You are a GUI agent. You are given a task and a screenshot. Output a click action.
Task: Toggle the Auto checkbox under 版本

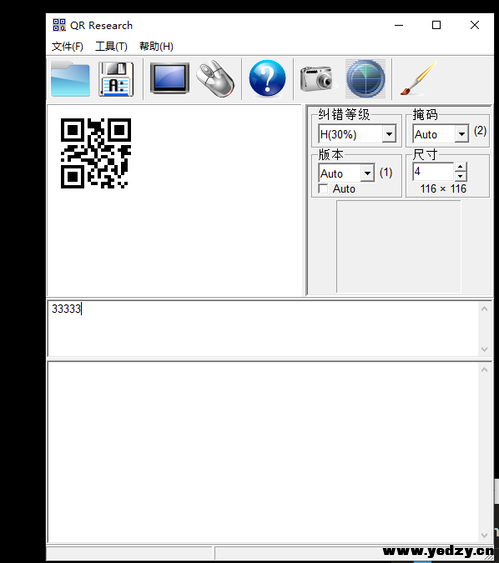323,189
